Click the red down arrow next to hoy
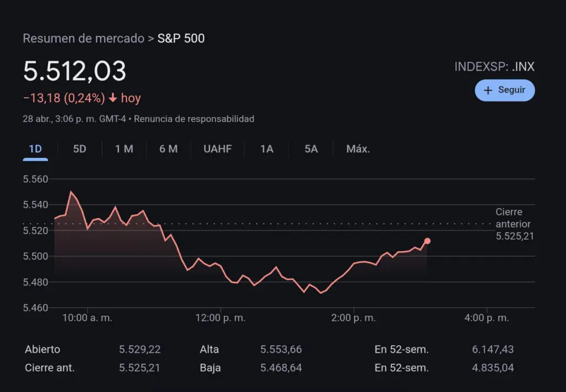This screenshot has height=392, width=566. pyautogui.click(x=113, y=98)
